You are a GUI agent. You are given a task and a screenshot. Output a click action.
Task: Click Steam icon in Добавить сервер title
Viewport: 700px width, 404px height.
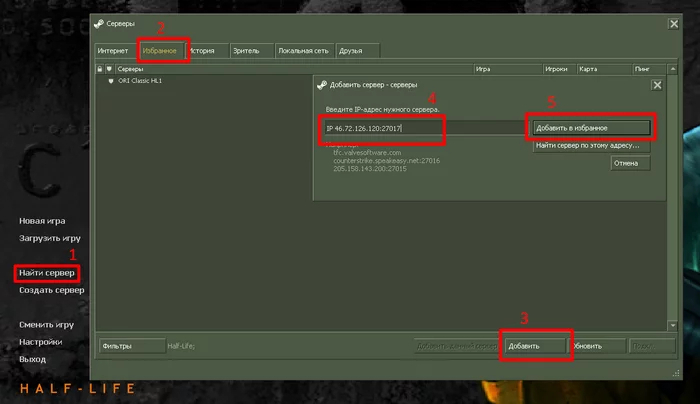322,85
